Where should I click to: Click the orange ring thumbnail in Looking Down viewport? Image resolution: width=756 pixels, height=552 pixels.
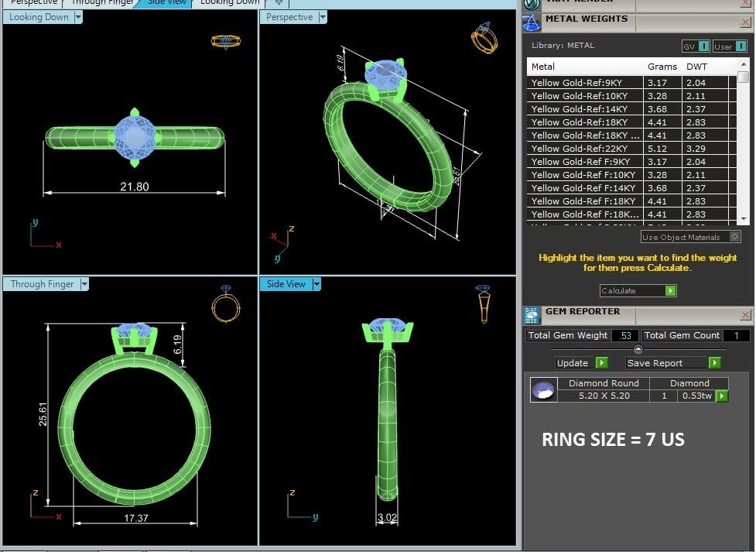click(225, 41)
